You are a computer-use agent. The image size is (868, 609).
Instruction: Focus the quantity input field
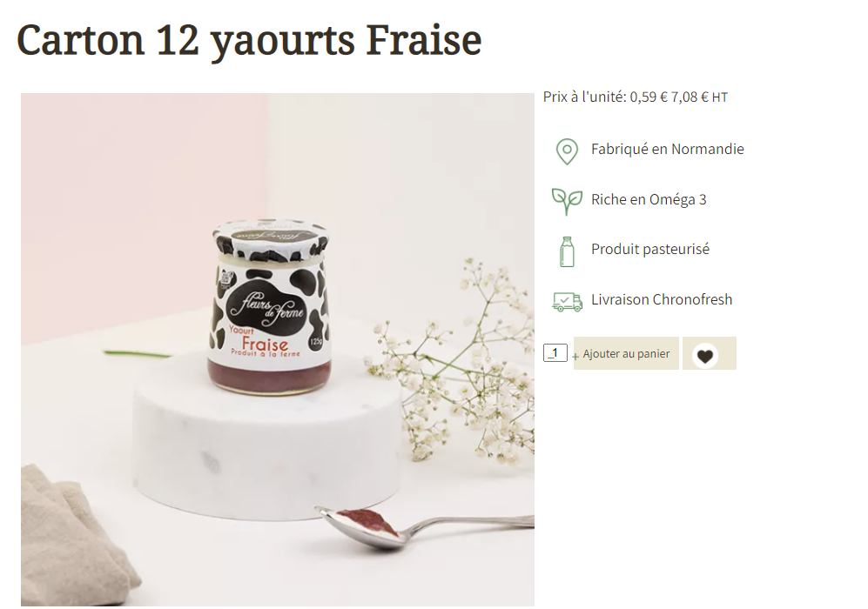[x=555, y=353]
